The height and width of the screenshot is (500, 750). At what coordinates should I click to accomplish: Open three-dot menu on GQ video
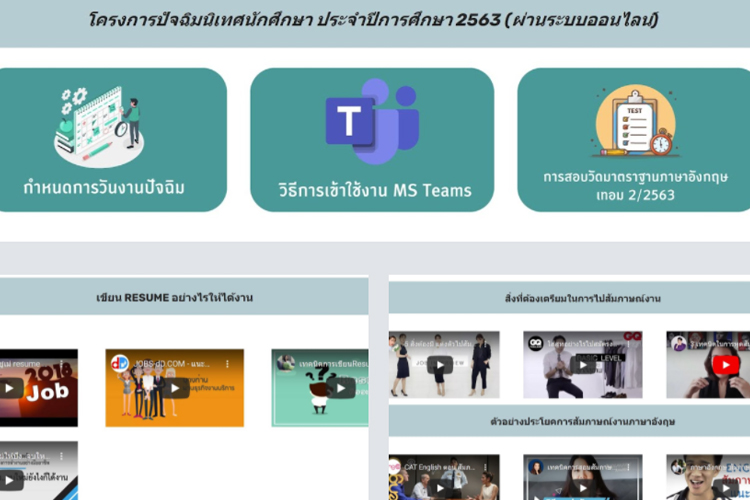pyautogui.click(x=628, y=344)
